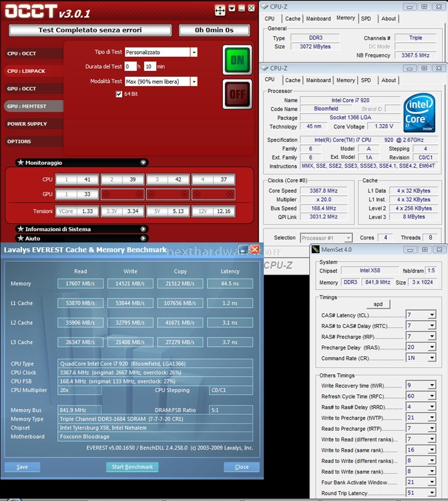Switch to Cache tab in CPU-Z processor window
This screenshot has height=501, width=448.
293,80
